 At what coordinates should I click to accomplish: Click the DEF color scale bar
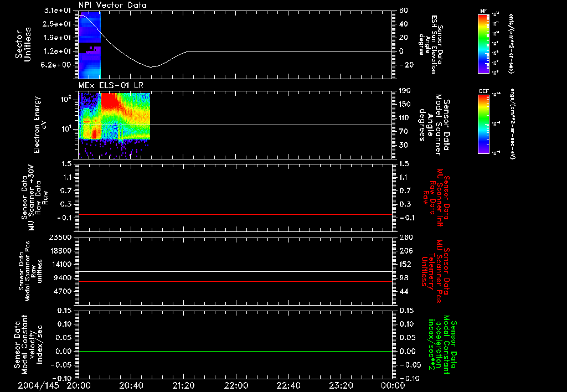(x=483, y=124)
